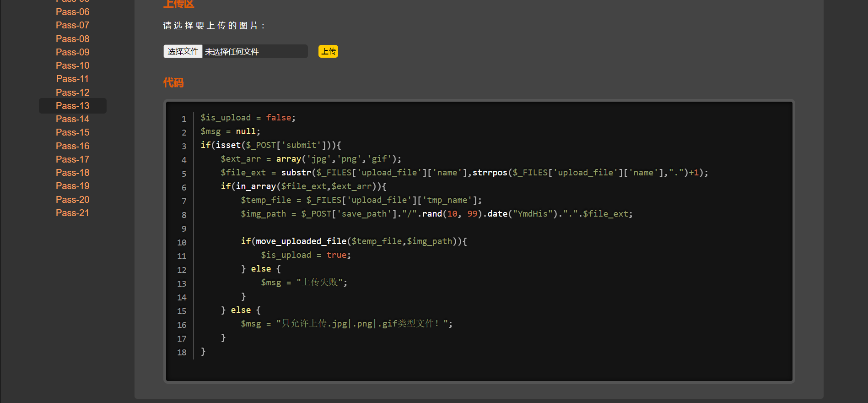Image resolution: width=868 pixels, height=403 pixels.
Task: Go to Pass-15 level
Action: click(x=72, y=132)
